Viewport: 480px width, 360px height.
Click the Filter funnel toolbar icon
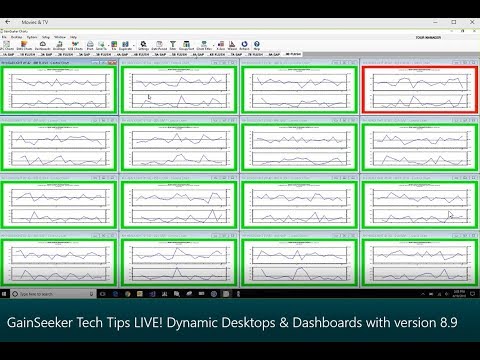173,46
